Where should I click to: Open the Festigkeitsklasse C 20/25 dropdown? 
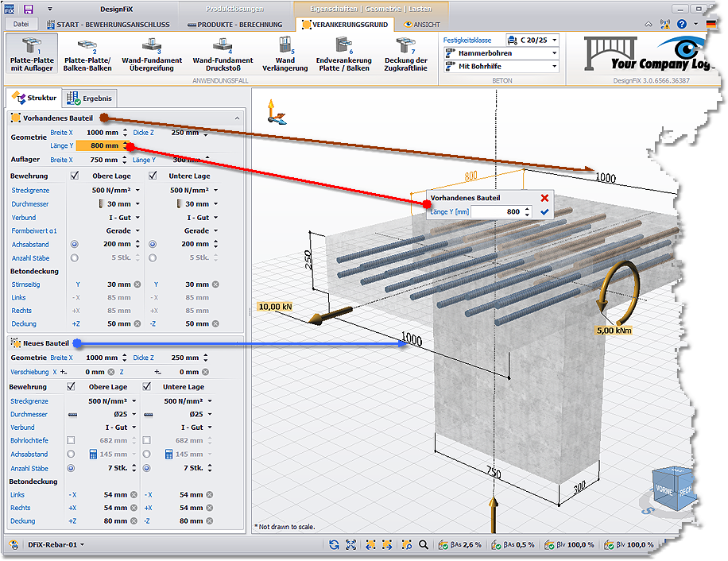point(532,40)
